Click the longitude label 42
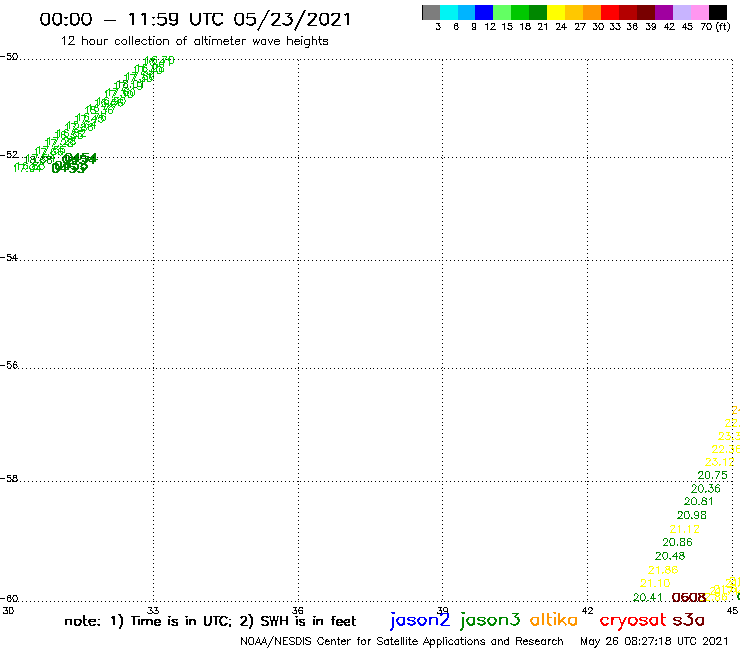Image resolution: width=740 pixels, height=650 pixels. coord(588,610)
